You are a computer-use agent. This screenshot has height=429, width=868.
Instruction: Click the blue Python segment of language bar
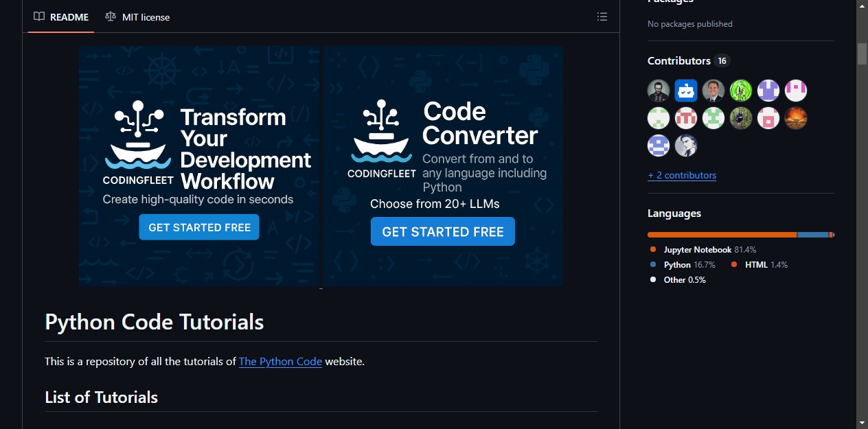coord(813,235)
